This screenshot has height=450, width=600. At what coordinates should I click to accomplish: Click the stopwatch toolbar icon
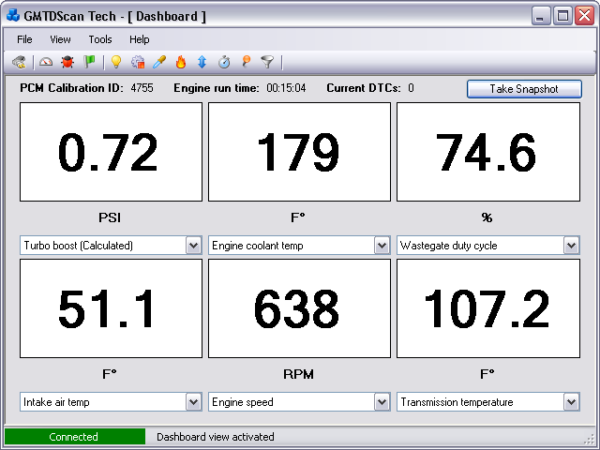[225, 62]
